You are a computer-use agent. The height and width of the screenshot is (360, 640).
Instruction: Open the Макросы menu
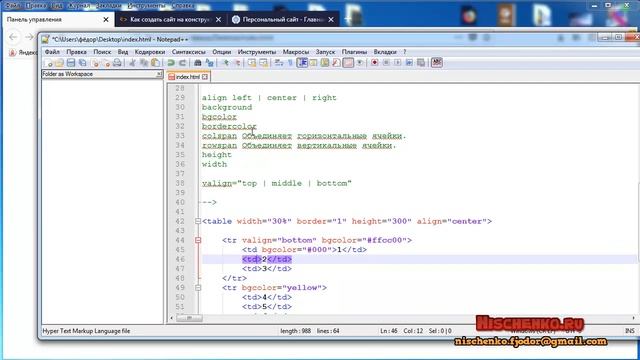(x=296, y=52)
